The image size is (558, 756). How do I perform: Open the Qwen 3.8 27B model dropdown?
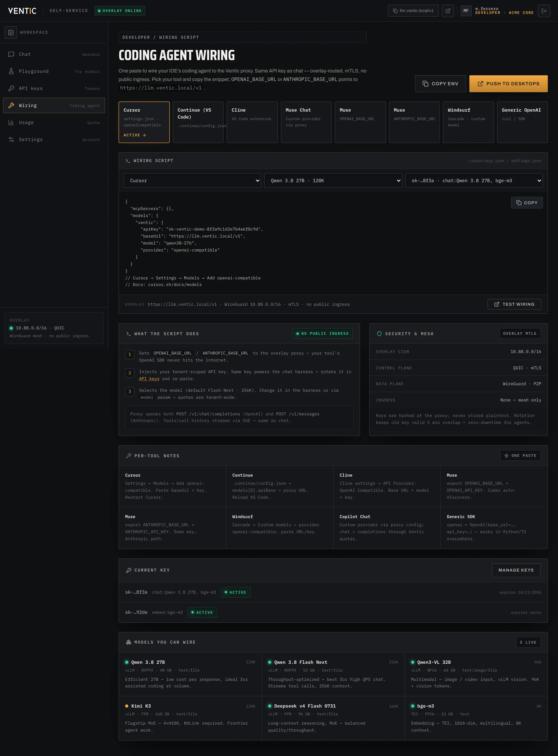point(333,181)
